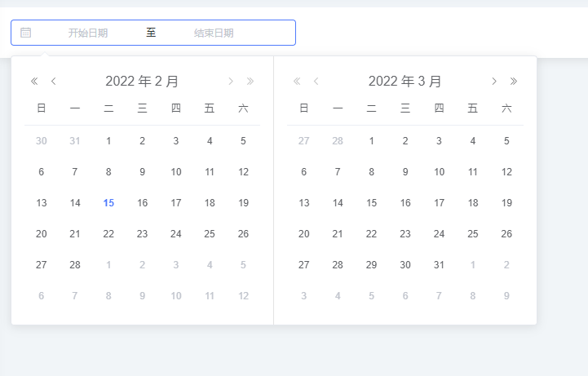This screenshot has width=588, height=376.
Task: Go to previous year in February panel
Action: click(34, 81)
